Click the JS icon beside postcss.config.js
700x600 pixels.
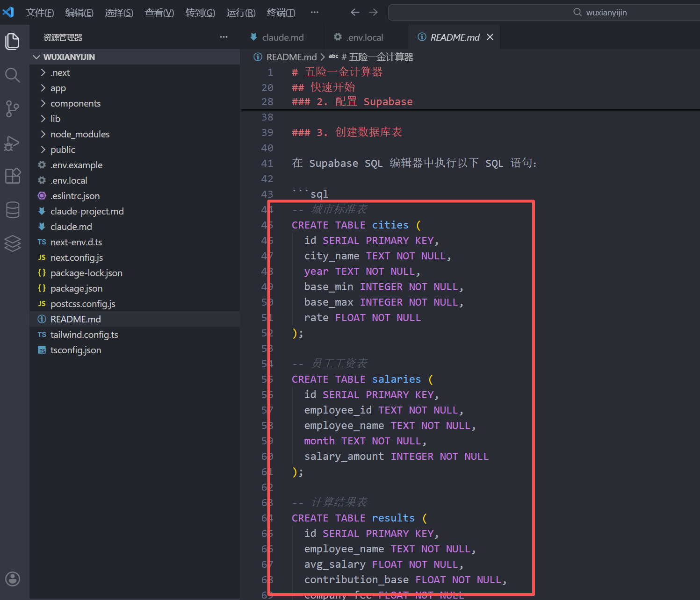point(42,304)
